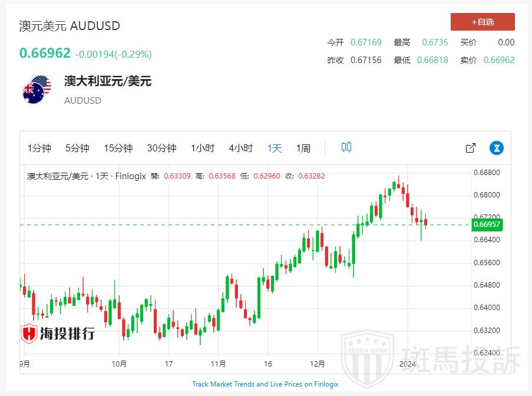Screen dimensions: 532x396
Task: Select the 5分钟 interval
Action: point(77,148)
